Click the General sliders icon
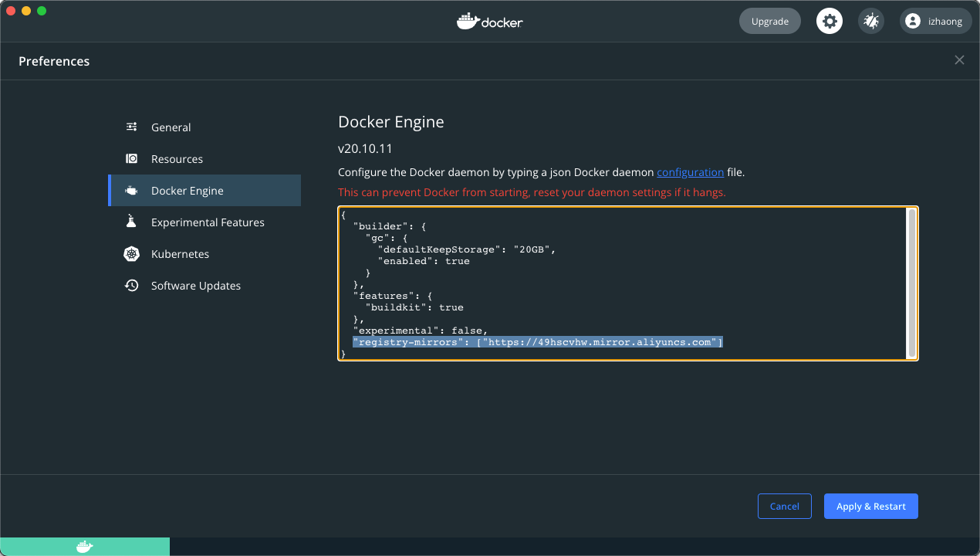This screenshot has width=980, height=556. [132, 127]
